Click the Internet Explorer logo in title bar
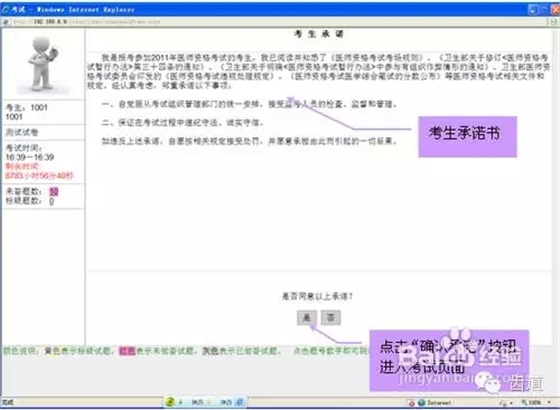The image size is (560, 410). pyautogui.click(x=6, y=9)
